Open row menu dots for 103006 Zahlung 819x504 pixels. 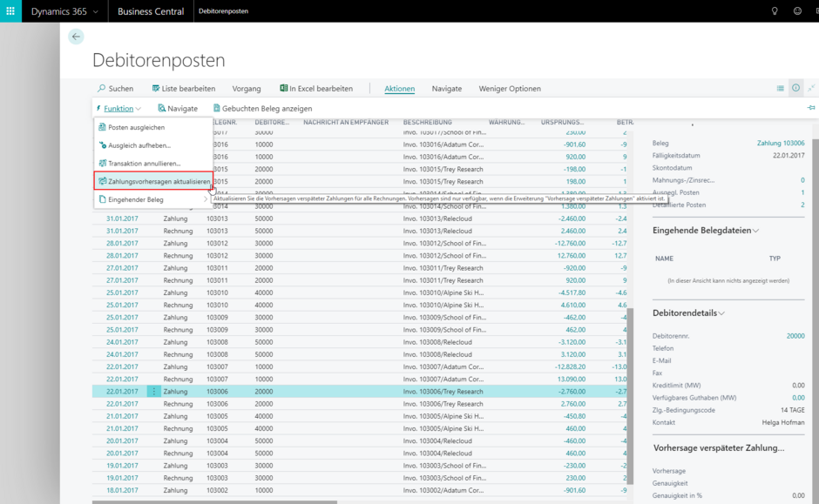tap(153, 392)
